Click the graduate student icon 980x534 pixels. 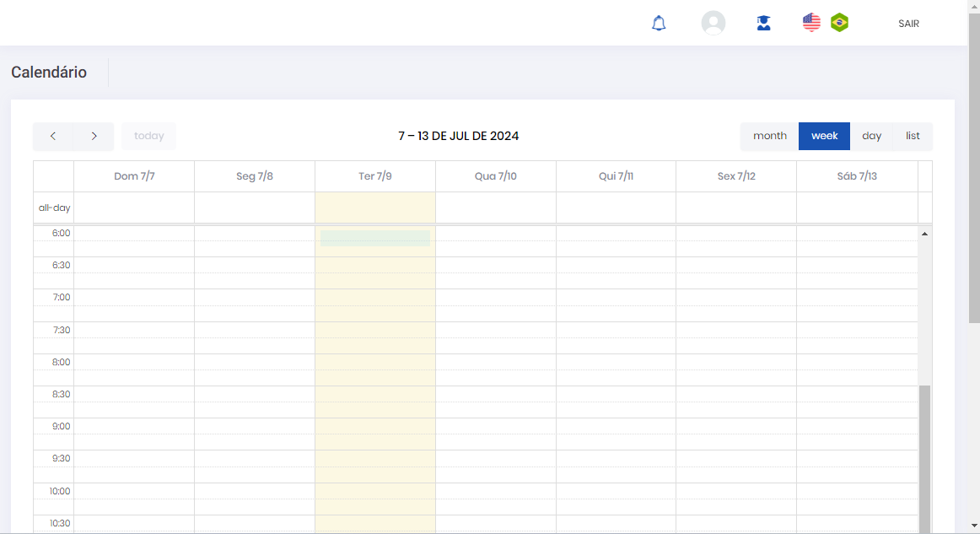point(763,24)
